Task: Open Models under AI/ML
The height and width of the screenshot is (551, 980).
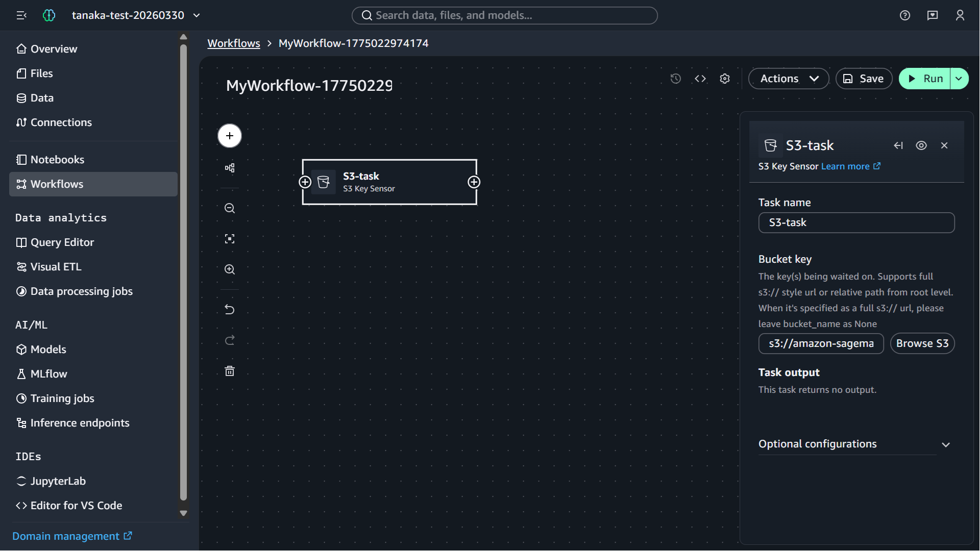Action: [93, 349]
